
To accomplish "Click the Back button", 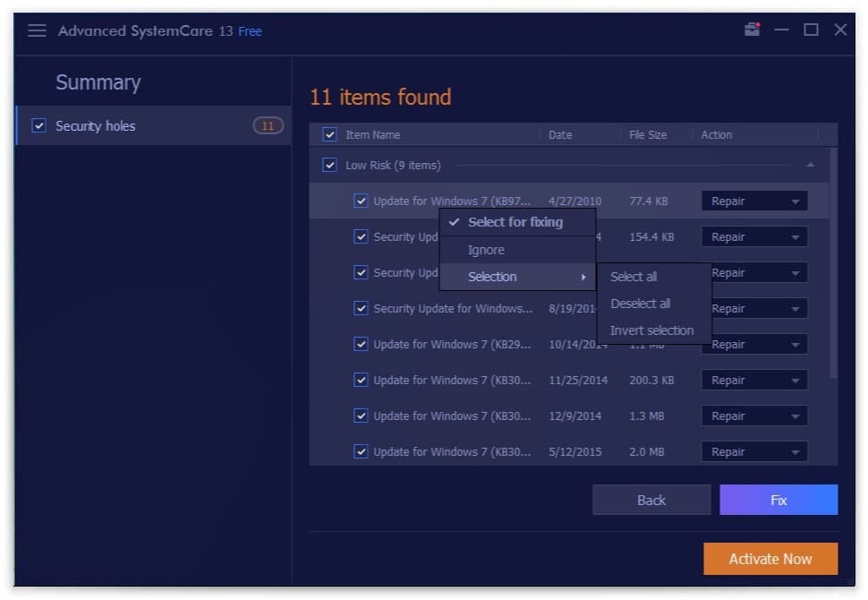I will 651,501.
